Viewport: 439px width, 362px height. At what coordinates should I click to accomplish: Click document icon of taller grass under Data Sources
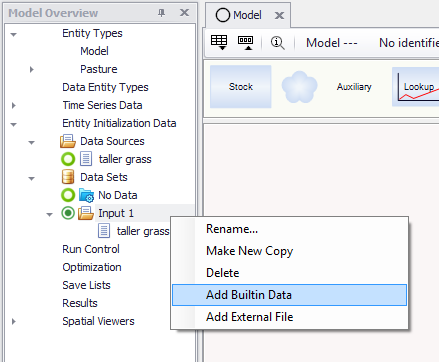86,159
